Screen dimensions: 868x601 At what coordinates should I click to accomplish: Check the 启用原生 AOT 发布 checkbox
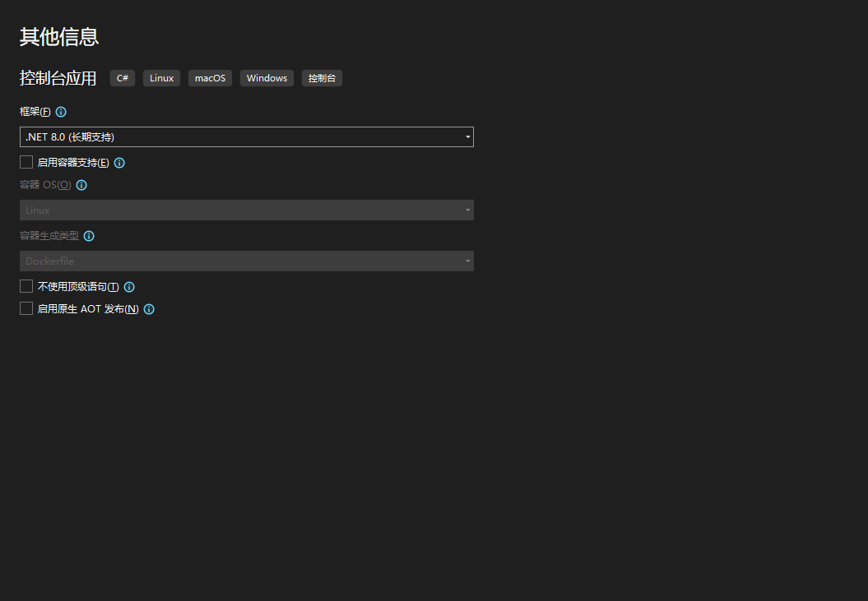click(26, 309)
